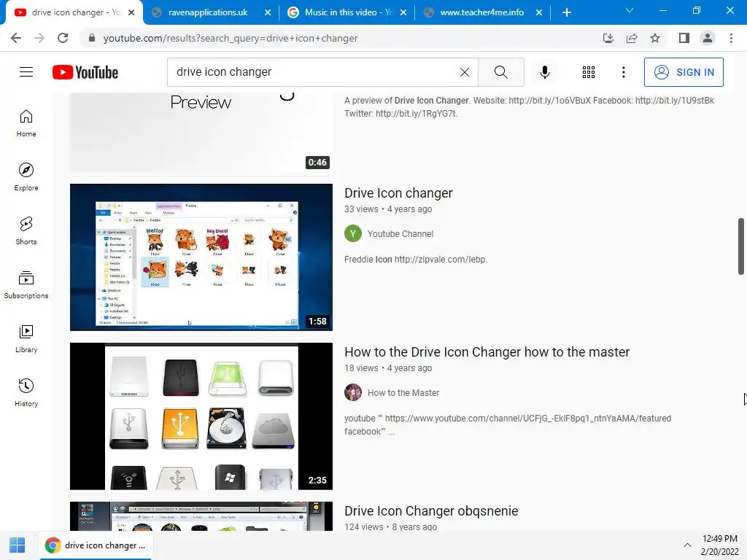The width and height of the screenshot is (747, 560).
Task: Close the ravenapplications.uk tab
Action: point(268,12)
